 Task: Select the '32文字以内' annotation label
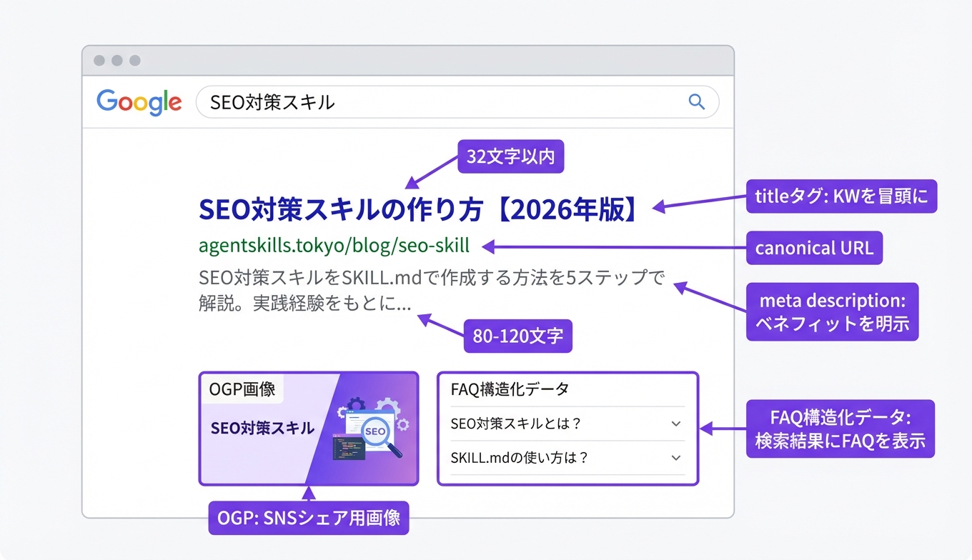pos(510,156)
